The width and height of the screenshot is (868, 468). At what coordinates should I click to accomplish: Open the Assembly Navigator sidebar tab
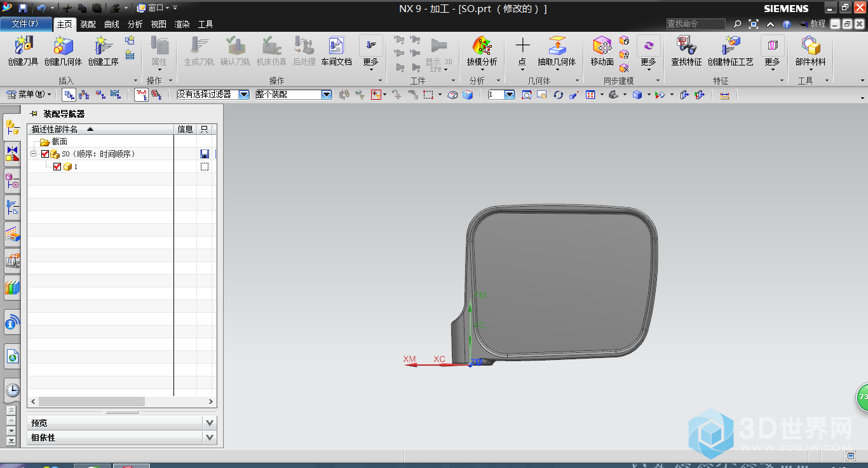(12, 127)
